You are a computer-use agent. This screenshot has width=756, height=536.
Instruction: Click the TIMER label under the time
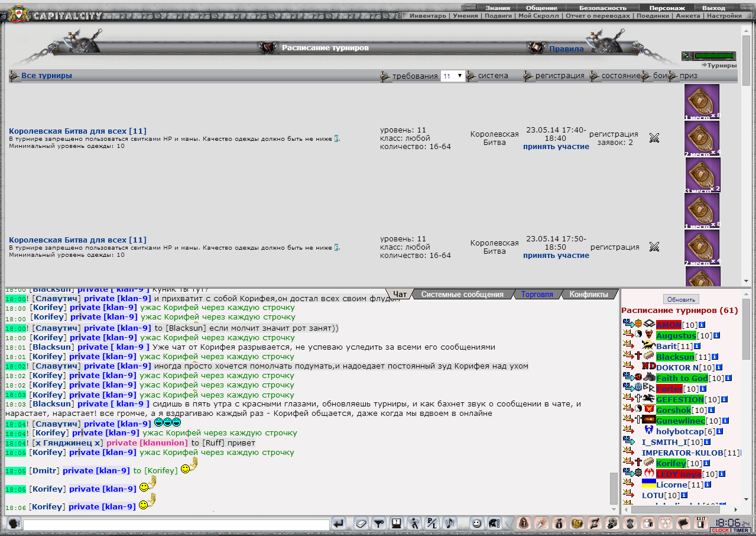click(x=742, y=530)
